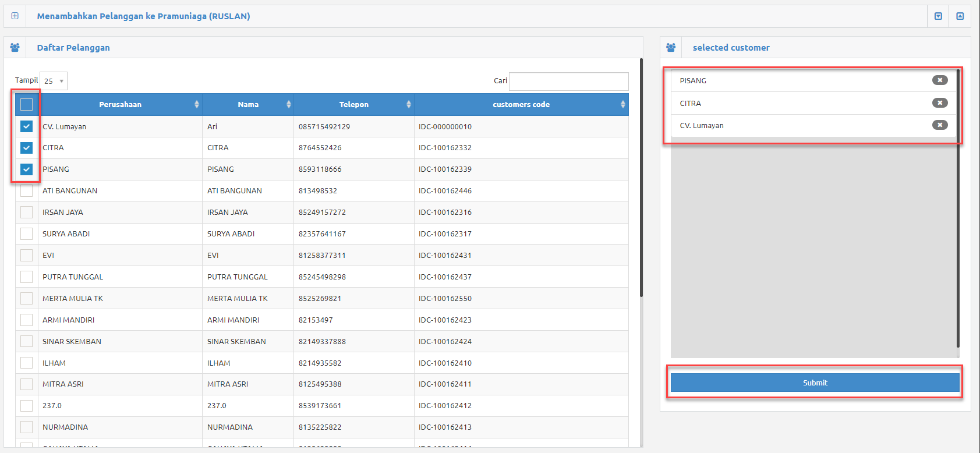Check the SINAR SKEMBAN row checkbox
Image resolution: width=980 pixels, height=453 pixels.
[26, 342]
